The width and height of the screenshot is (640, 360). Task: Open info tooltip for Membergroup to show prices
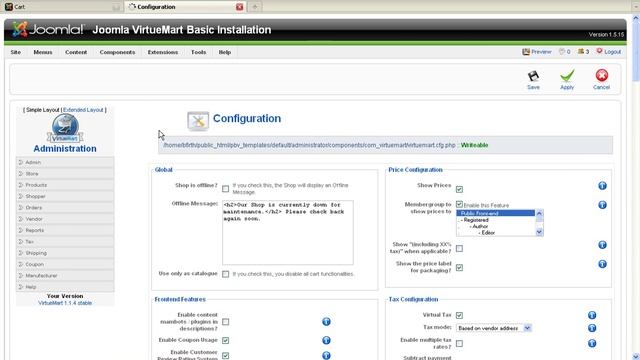(x=602, y=205)
